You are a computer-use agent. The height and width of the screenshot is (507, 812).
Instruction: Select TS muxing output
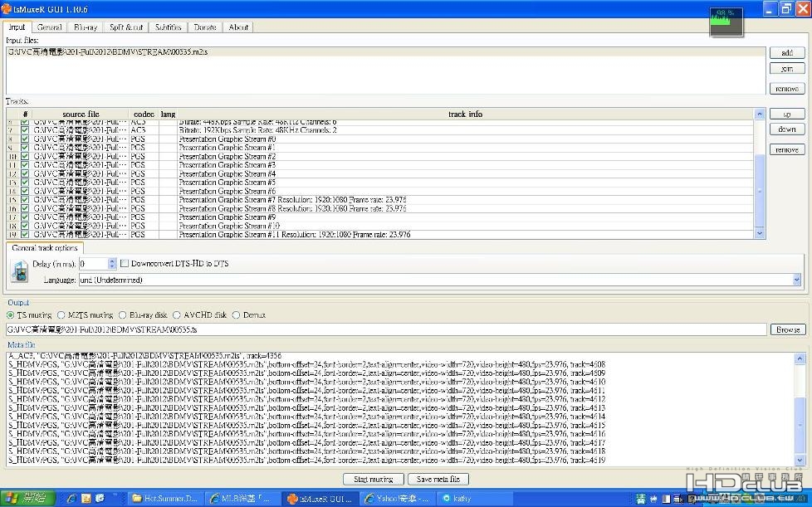tap(10, 314)
